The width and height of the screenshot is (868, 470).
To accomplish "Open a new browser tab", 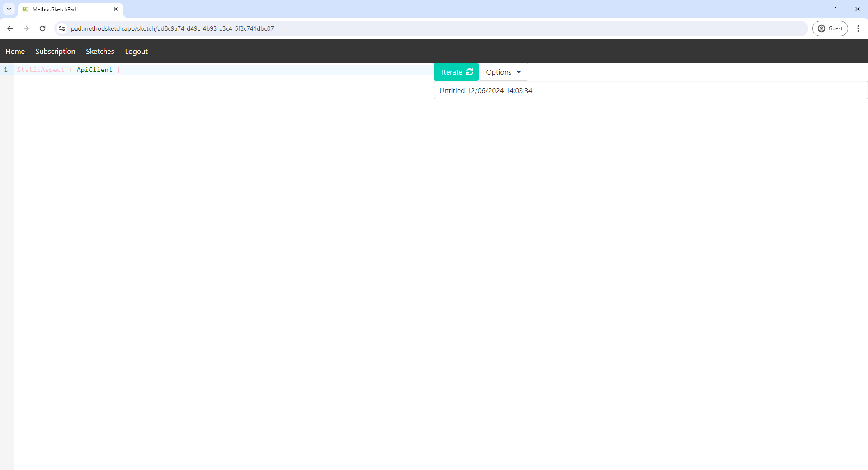I will [132, 9].
